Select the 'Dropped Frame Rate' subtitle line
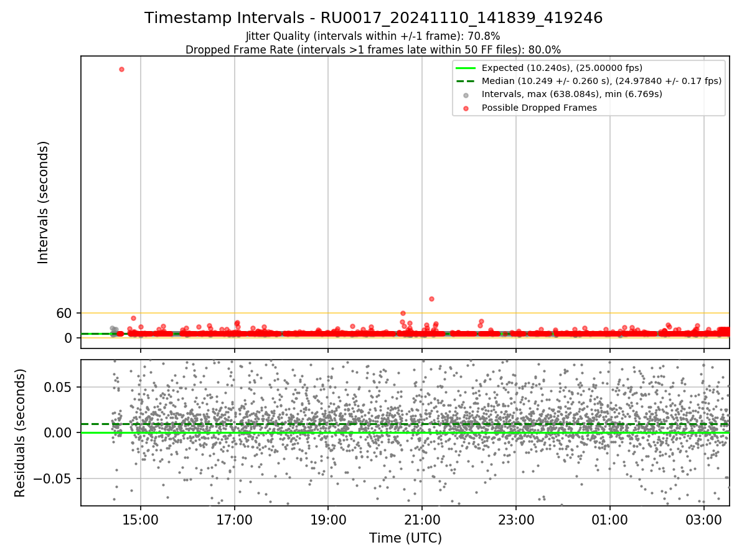The image size is (747, 560). pyautogui.click(x=374, y=50)
